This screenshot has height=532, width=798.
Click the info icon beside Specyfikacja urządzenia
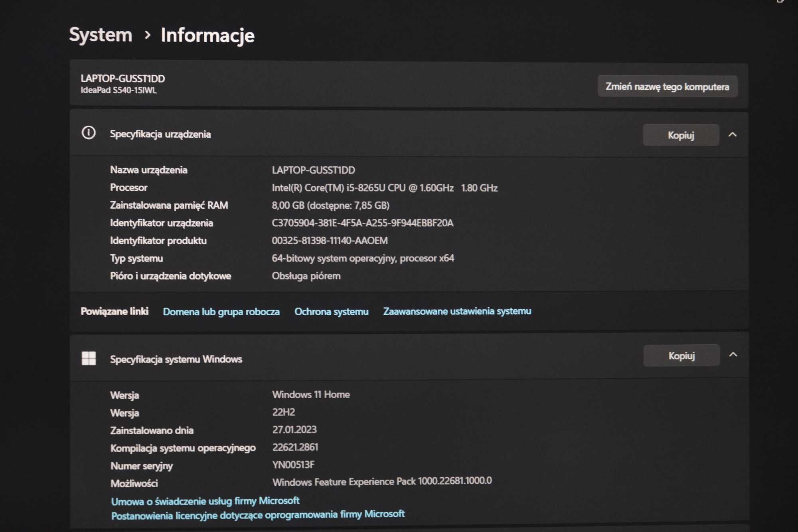(x=89, y=133)
